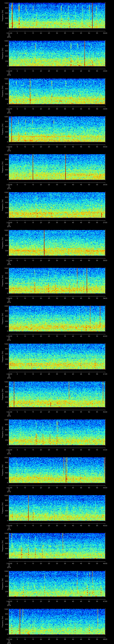The width and height of the screenshot is (114, 644).
Task: Click the '3:34:00' start time label
Action: coord(9,147)
